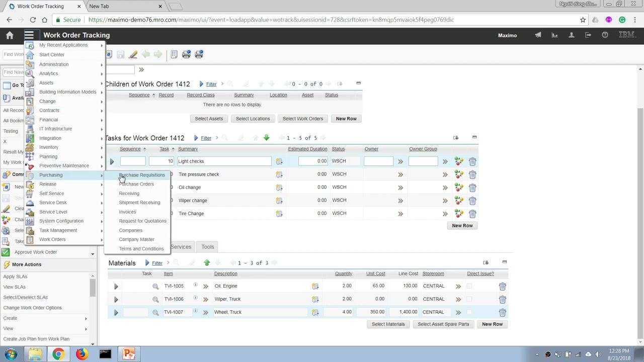Select Purchase Orders from Purchasing submenu

tap(136, 184)
